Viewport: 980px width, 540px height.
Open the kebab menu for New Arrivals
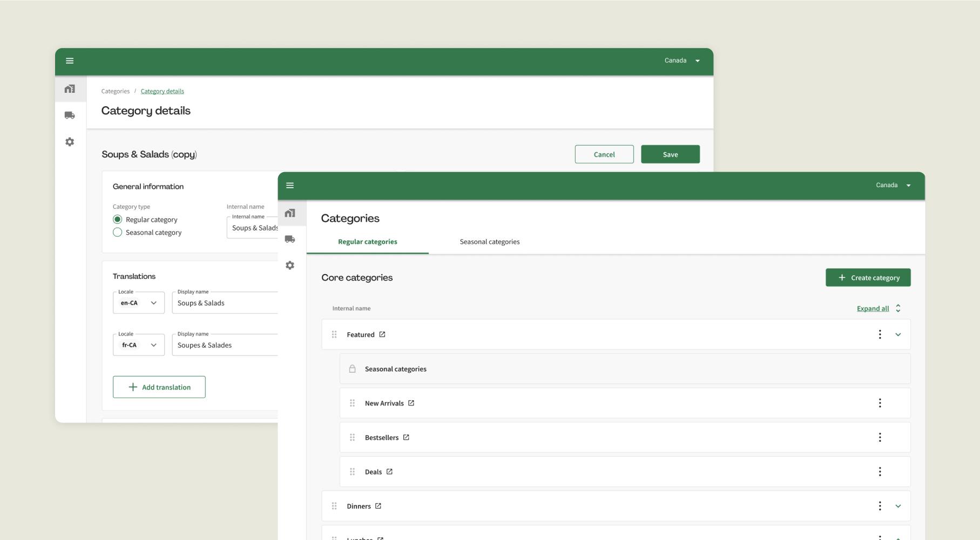[880, 402]
